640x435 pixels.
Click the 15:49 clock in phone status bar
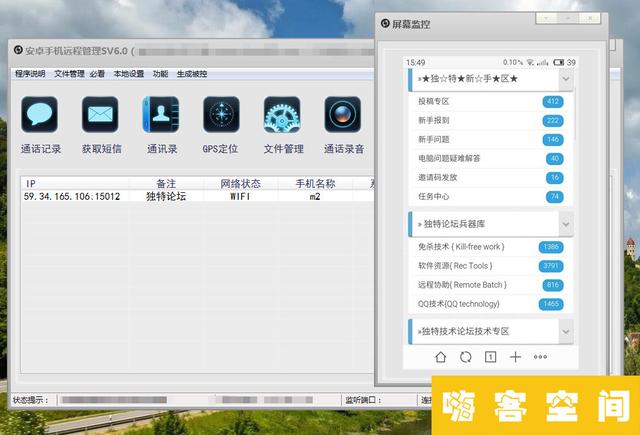point(416,62)
